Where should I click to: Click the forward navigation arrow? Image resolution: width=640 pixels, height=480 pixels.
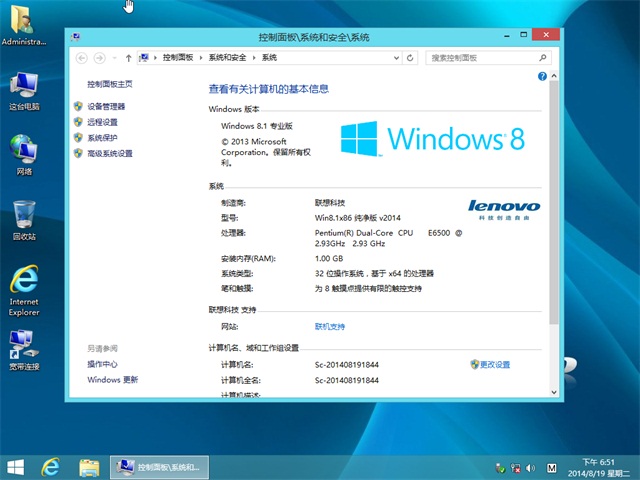(x=99, y=58)
